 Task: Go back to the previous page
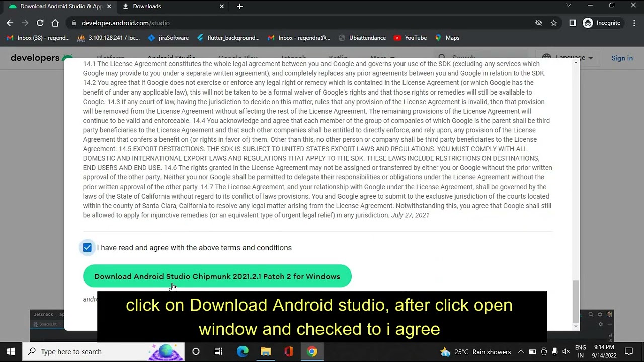point(10,23)
